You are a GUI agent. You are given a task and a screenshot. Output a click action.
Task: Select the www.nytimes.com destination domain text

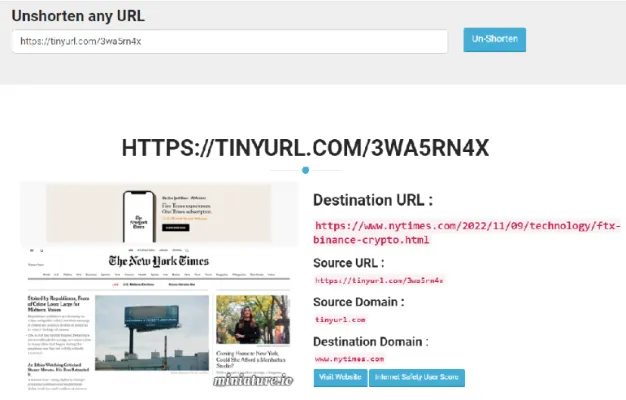pos(349,359)
